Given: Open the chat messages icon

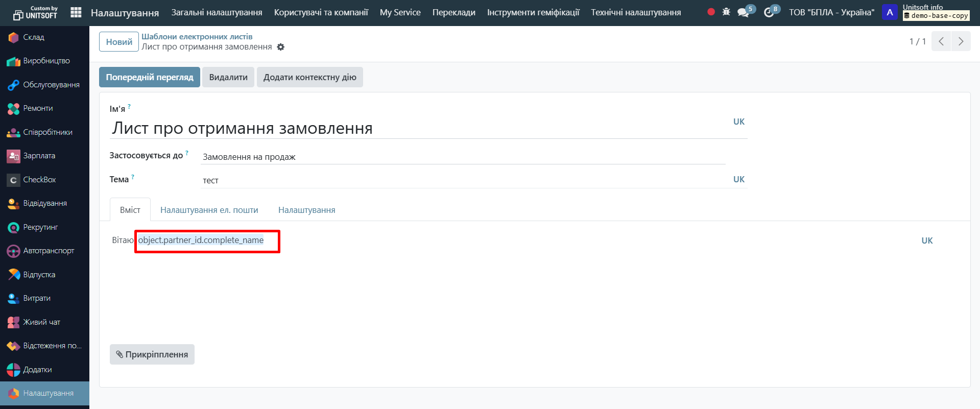Looking at the screenshot, I should (744, 12).
